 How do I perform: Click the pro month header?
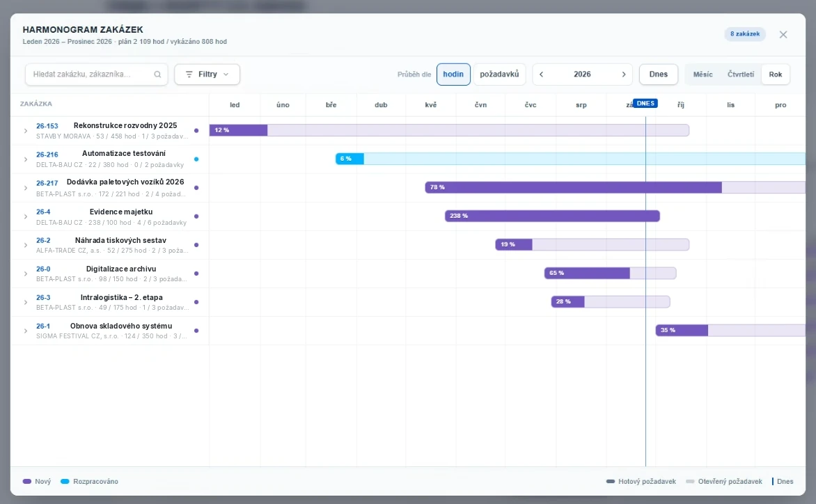click(780, 105)
